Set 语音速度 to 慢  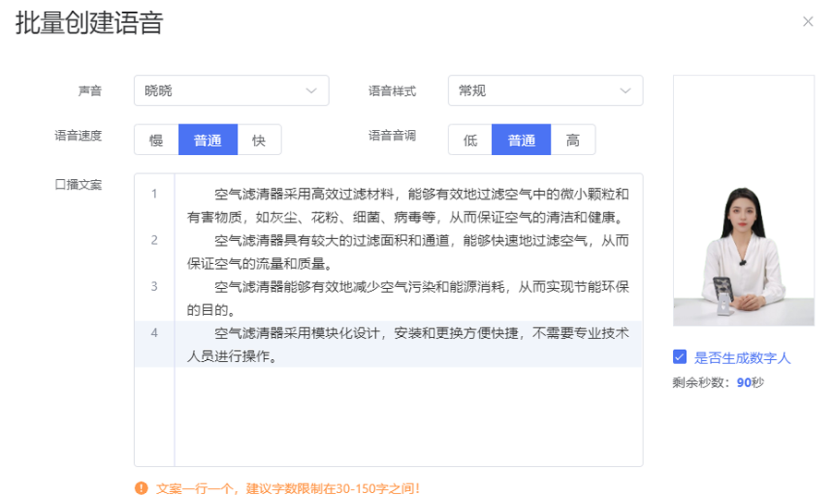click(156, 140)
